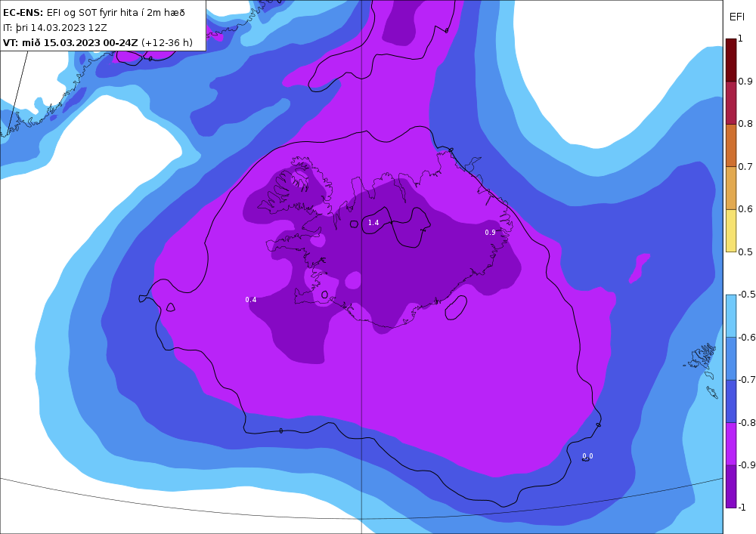Click the yellow 0.5–0.6 legend swatch
756x534 pixels.
731,230
